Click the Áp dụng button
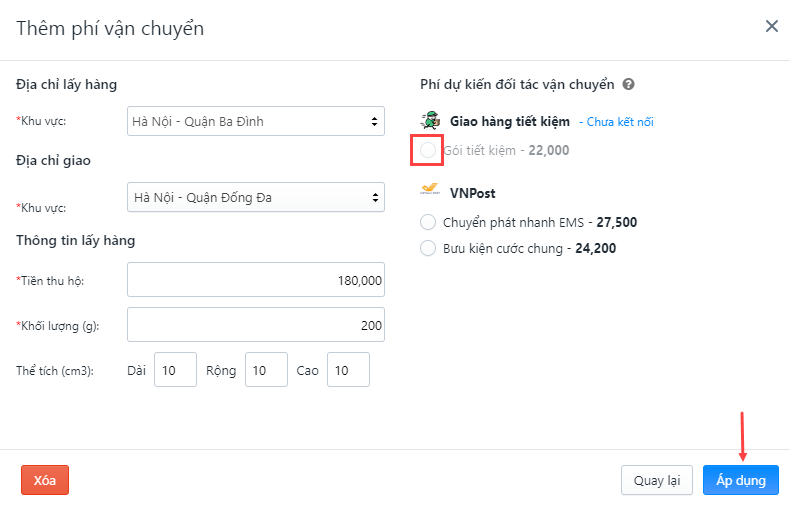This screenshot has width=790, height=507. (x=741, y=480)
